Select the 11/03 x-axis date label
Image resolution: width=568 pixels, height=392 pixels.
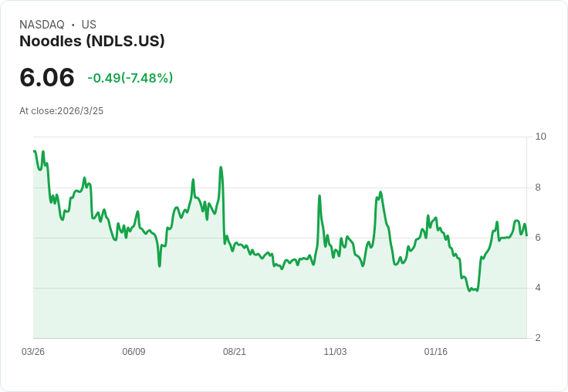(x=335, y=352)
